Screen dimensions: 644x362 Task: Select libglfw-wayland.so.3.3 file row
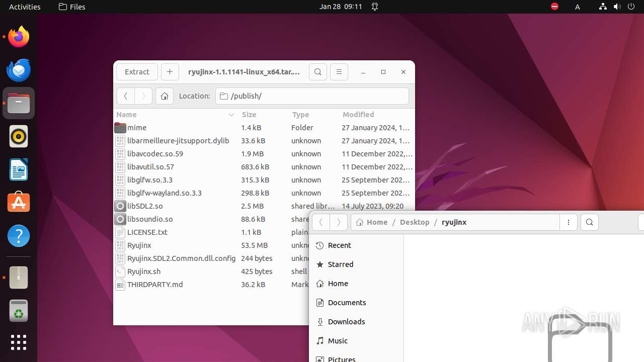point(264,193)
